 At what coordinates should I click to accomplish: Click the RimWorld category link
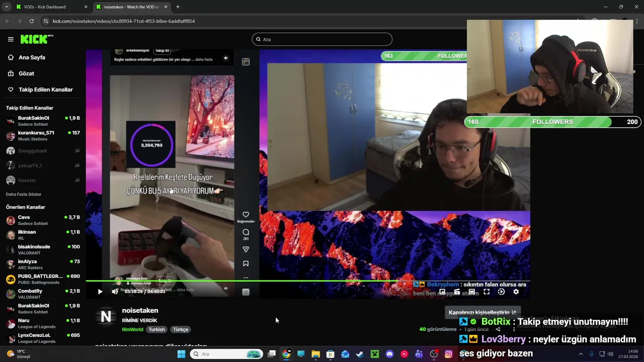(132, 329)
